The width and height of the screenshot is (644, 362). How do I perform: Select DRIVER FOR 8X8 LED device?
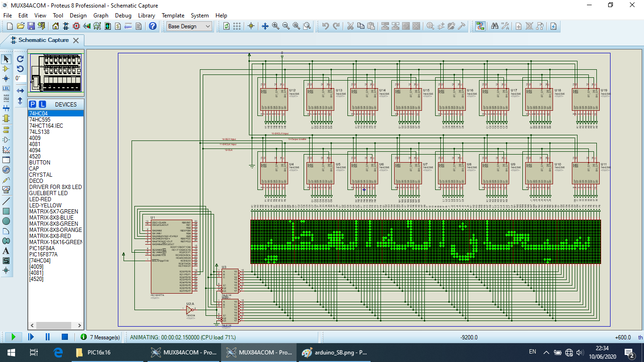[55, 187]
